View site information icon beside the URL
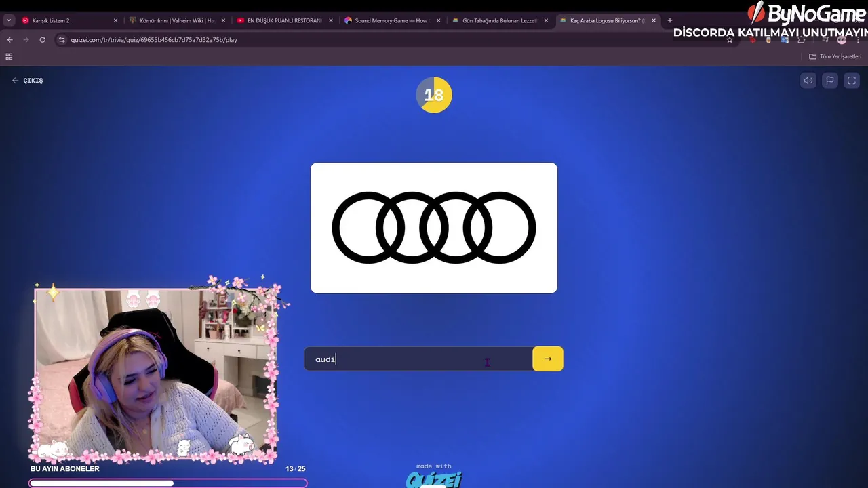This screenshot has height=488, width=868. pyautogui.click(x=62, y=40)
